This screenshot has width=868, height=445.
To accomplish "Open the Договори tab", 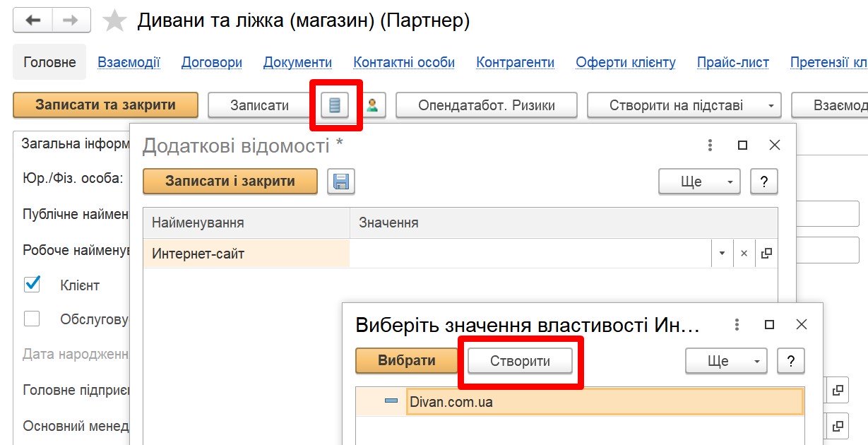I will [x=212, y=62].
